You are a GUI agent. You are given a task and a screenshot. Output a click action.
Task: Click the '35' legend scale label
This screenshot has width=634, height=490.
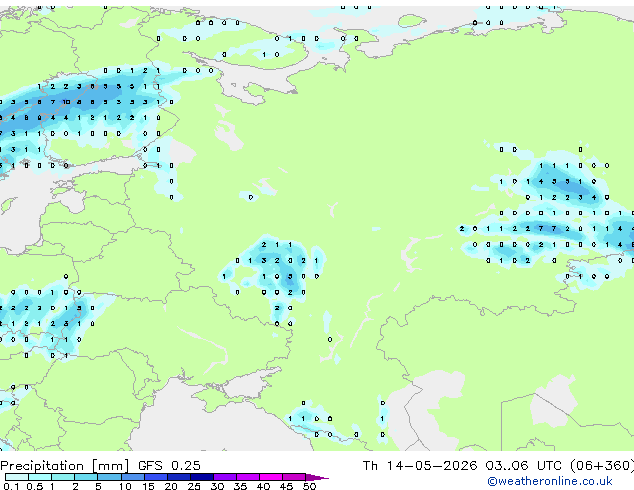(241, 486)
